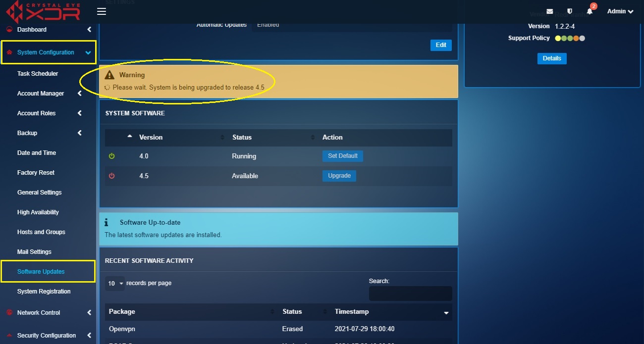The width and height of the screenshot is (644, 344).
Task: Expand Backup submenu arrow
Action: coord(80,133)
